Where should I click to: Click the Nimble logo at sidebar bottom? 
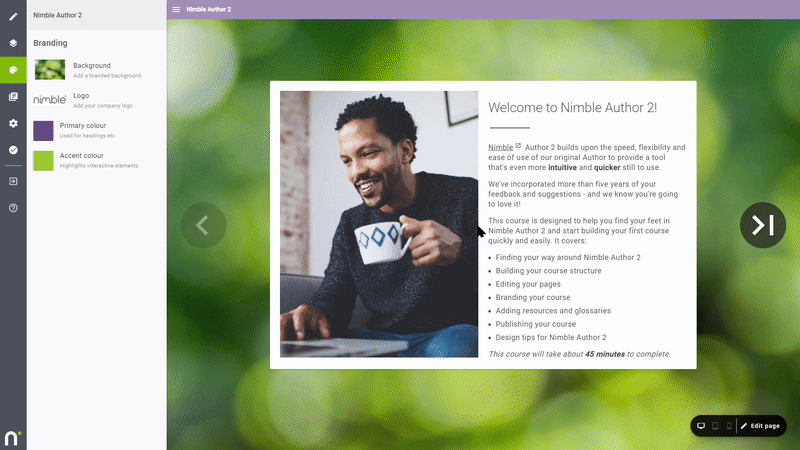pos(12,438)
